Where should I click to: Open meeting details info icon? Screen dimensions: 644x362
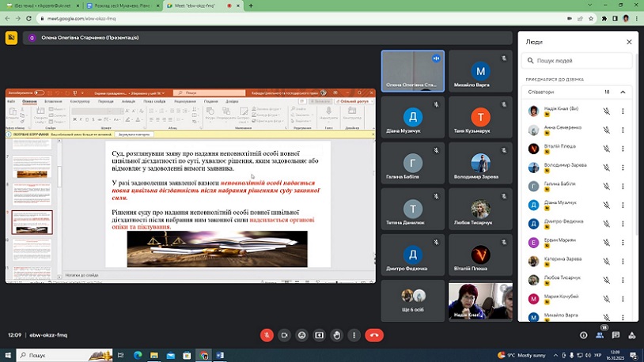click(x=583, y=335)
